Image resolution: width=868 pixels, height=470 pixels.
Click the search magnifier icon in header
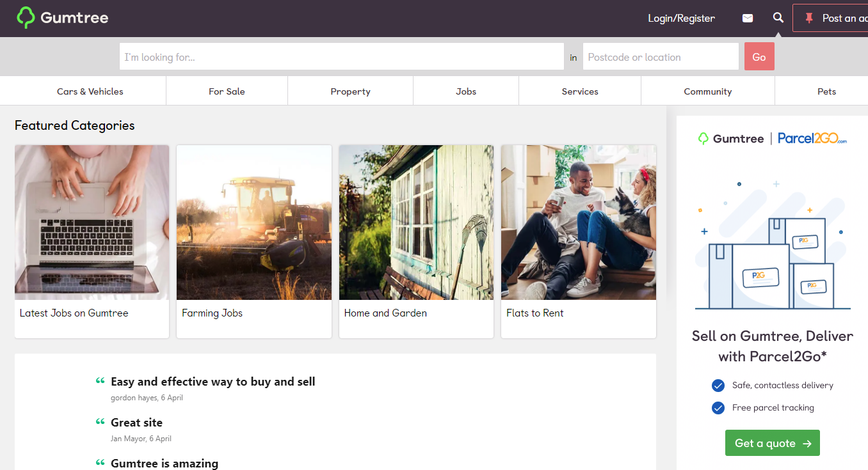click(x=778, y=18)
